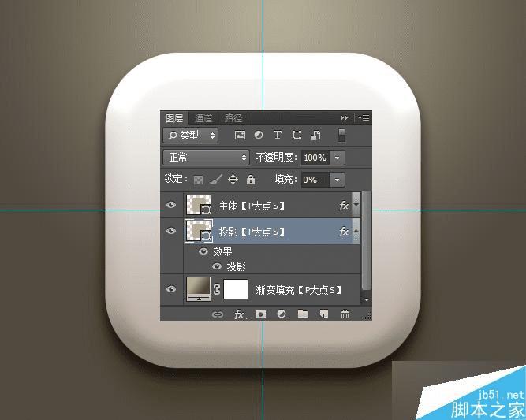This screenshot has height=420, width=526.
Task: Filter layers by pixel image icon
Action: [x=240, y=135]
